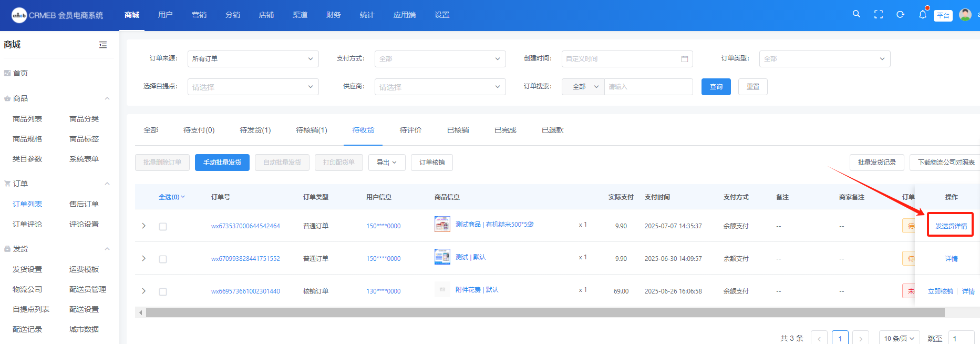The height and width of the screenshot is (344, 980).
Task: Switch to the 已退款 tab
Action: tap(553, 130)
